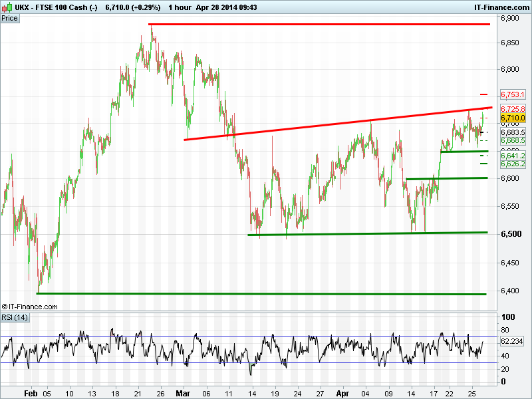Select the 6,683.5 pivot price tag

[x=513, y=132]
